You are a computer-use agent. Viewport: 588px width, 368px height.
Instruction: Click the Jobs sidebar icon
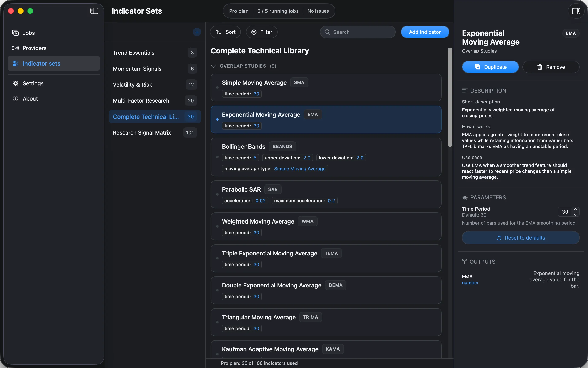coord(16,33)
